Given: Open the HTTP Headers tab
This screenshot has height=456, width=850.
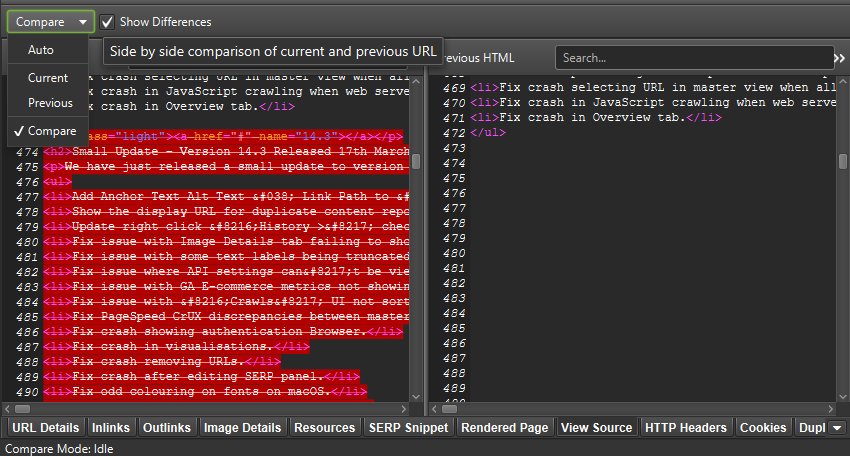Looking at the screenshot, I should coord(686,428).
